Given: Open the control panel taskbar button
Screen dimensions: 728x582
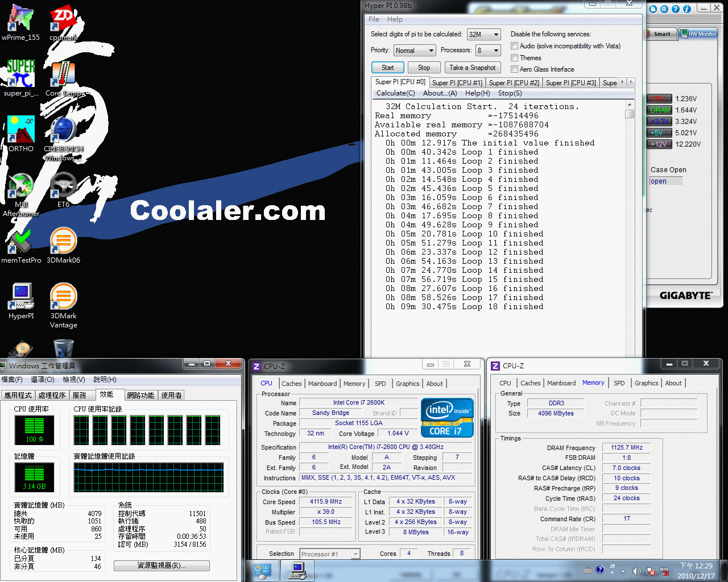Looking at the screenshot, I should pos(262,570).
